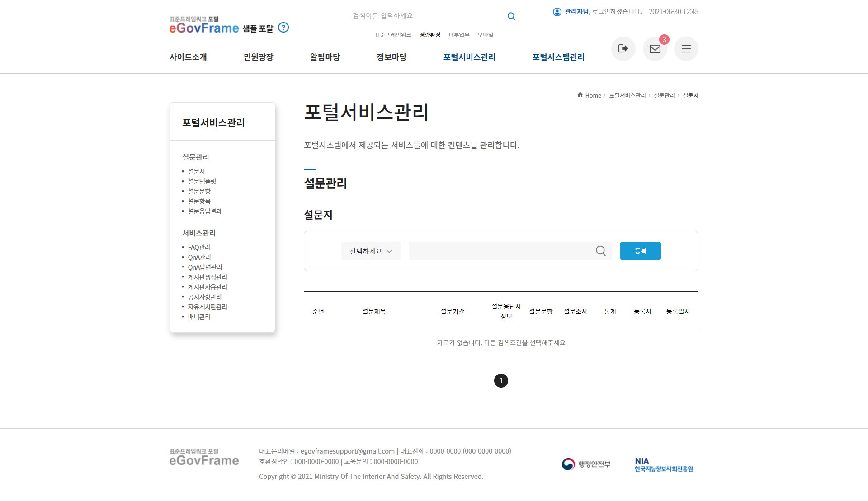868x501 pixels.
Task: Go to pagination page 1
Action: coord(501,381)
